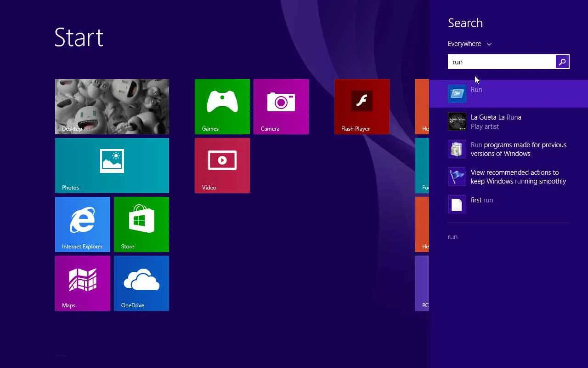Open "Run programs made for previous versions" result
Viewport: 588px width, 368px height.
(x=509, y=149)
